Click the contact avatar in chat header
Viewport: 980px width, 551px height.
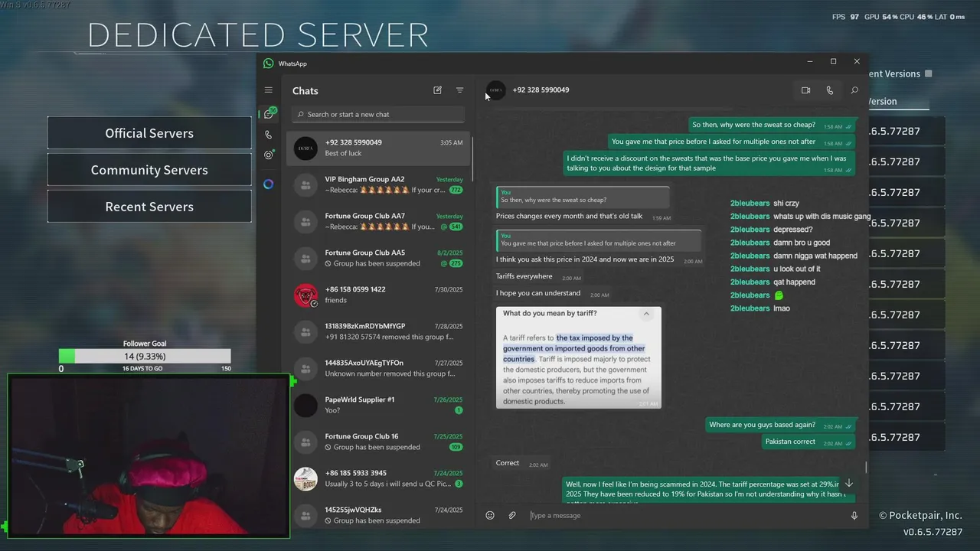[496, 90]
